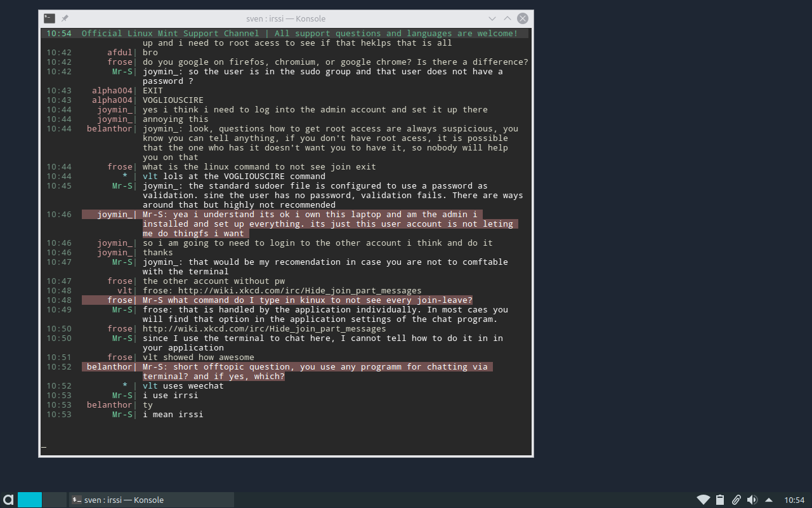The image size is (812, 508).
Task: Click joymin_'s message 'thanks'
Action: pyautogui.click(x=158, y=253)
